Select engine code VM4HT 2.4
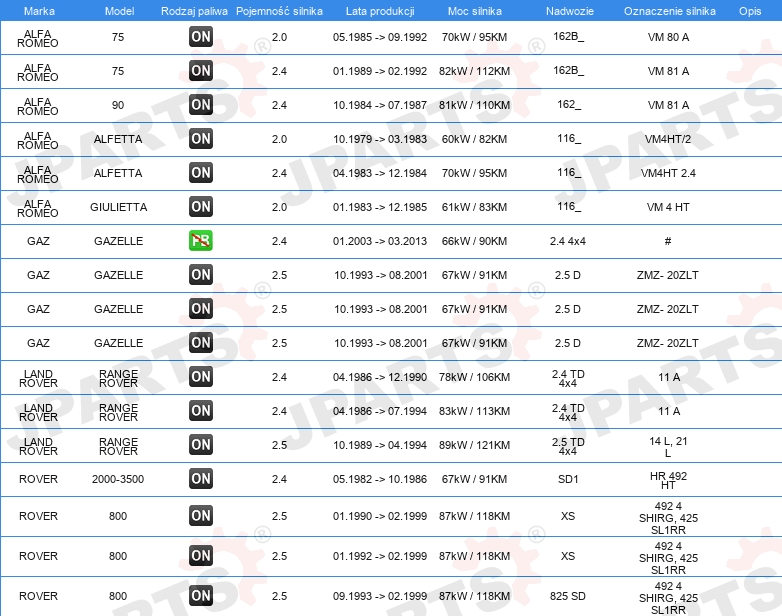This screenshot has height=616, width=782. [x=668, y=173]
